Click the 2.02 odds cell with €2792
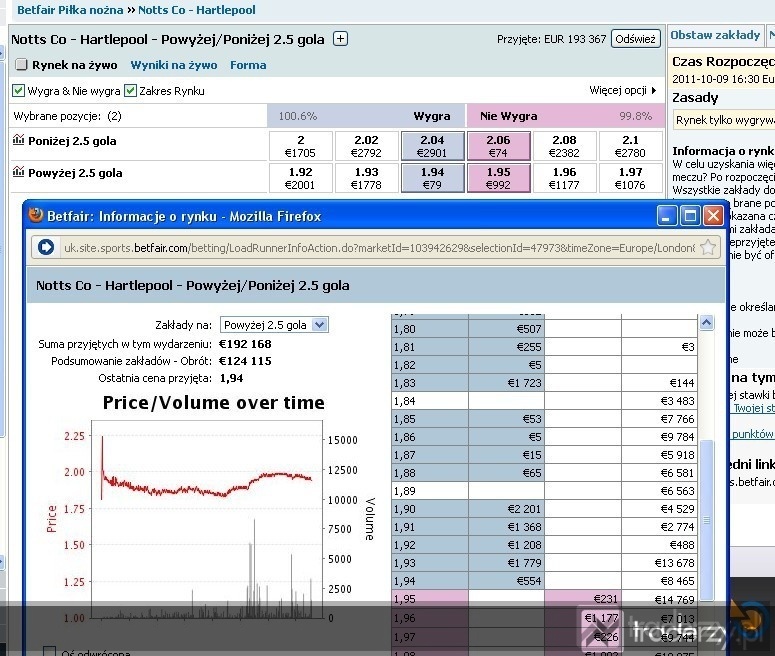The height and width of the screenshot is (656, 775). tap(366, 146)
